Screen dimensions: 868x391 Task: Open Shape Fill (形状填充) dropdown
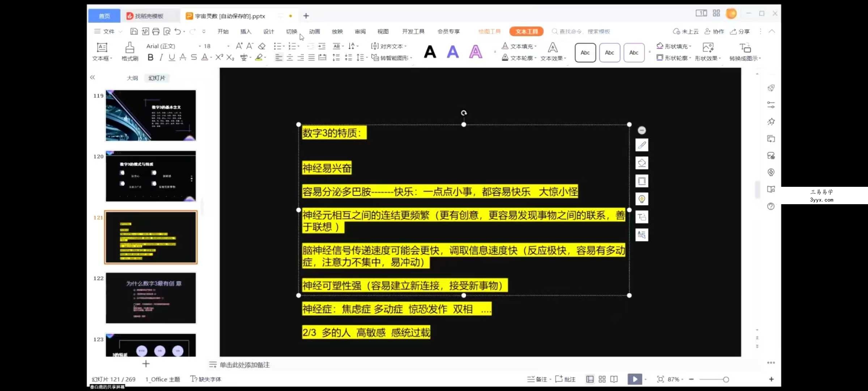tap(674, 46)
